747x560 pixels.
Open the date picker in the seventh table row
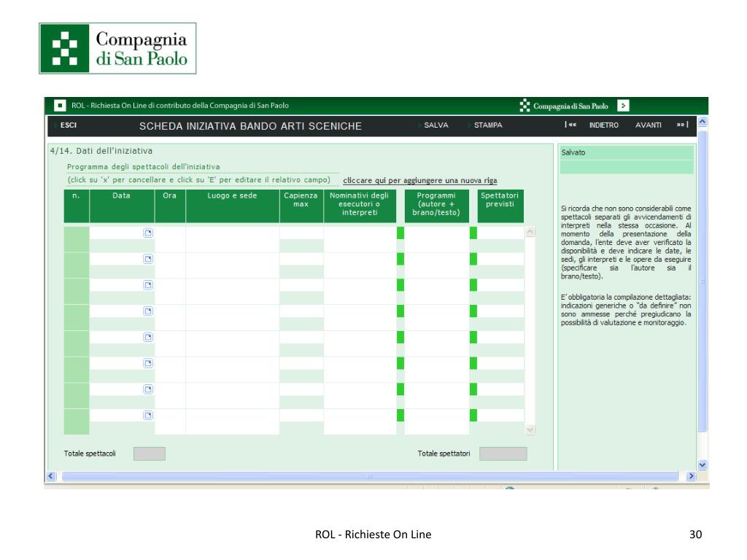(148, 389)
